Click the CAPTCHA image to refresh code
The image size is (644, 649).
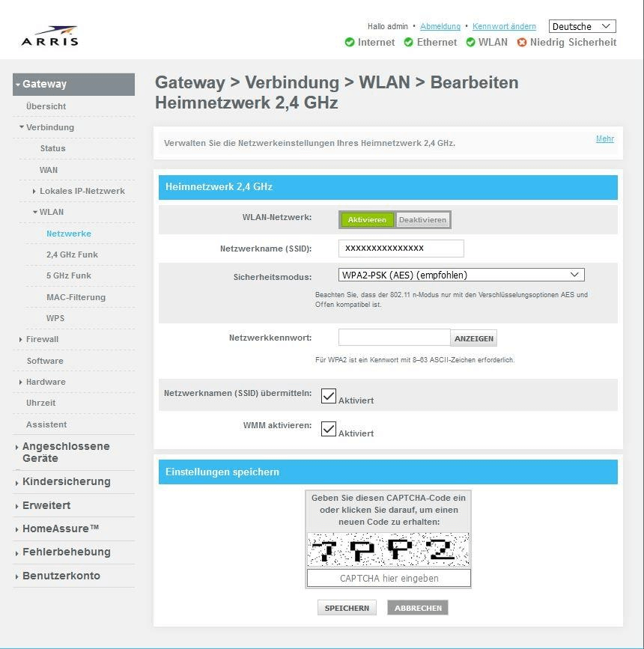tap(388, 550)
